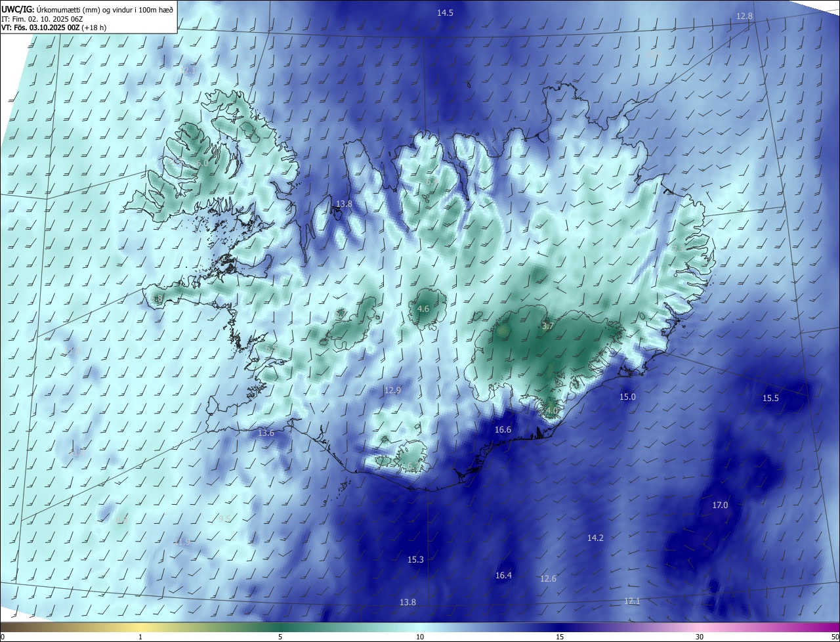The image size is (840, 642).
Task: Click the 12.8 value in the top-right corner
Action: click(744, 16)
